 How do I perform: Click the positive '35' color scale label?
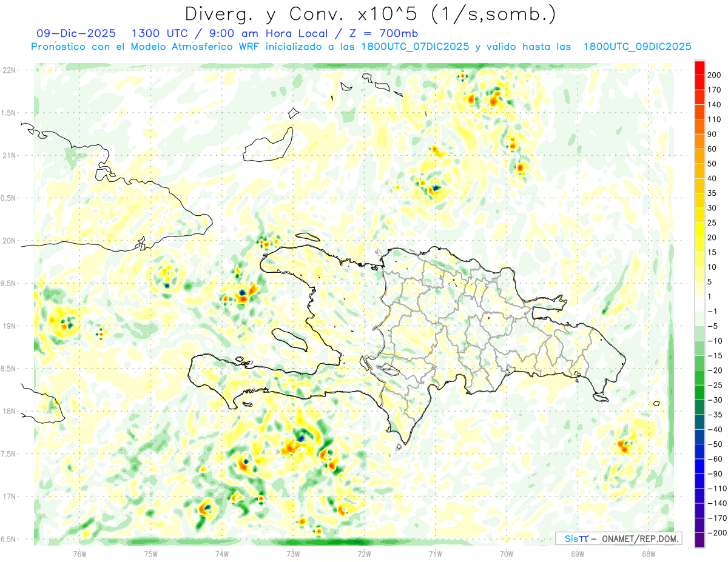click(x=713, y=193)
